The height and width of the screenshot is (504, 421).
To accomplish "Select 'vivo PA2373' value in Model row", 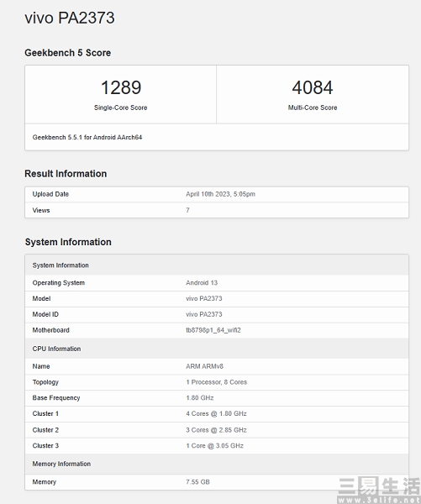I will coord(204,298).
